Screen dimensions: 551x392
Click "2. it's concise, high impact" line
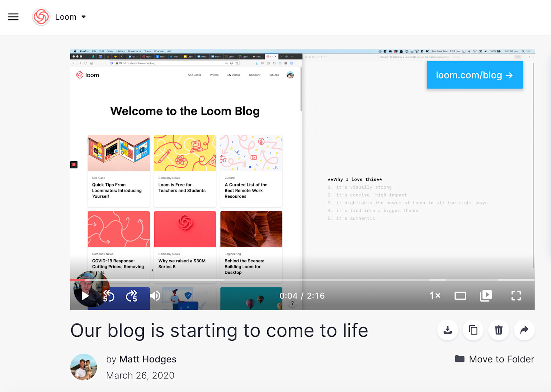[x=367, y=195]
